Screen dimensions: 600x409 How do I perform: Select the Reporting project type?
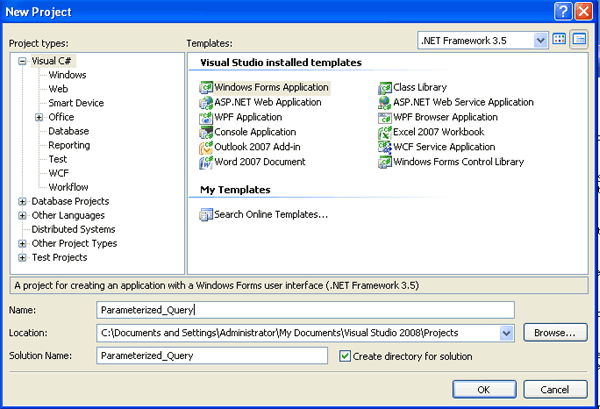pyautogui.click(x=69, y=145)
